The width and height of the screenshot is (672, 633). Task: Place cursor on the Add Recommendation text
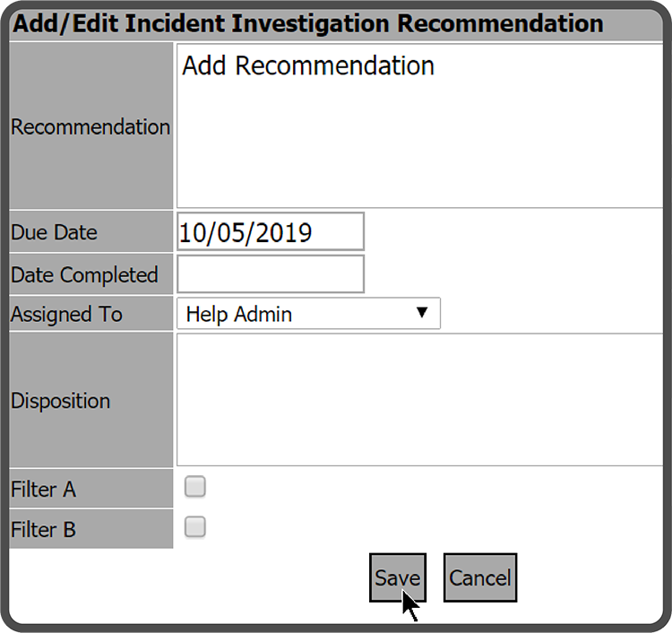[x=308, y=66]
